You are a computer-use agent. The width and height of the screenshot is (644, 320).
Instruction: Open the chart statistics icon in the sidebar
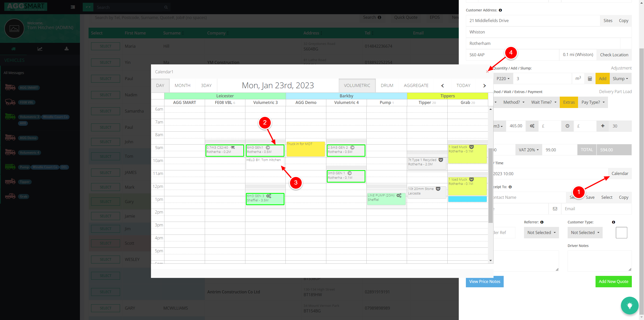40,49
